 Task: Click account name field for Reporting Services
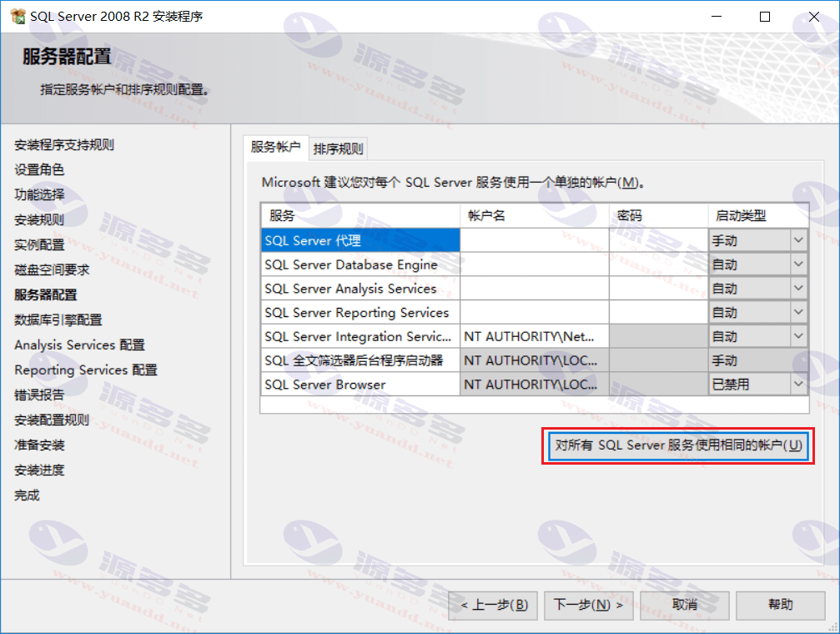coord(535,312)
